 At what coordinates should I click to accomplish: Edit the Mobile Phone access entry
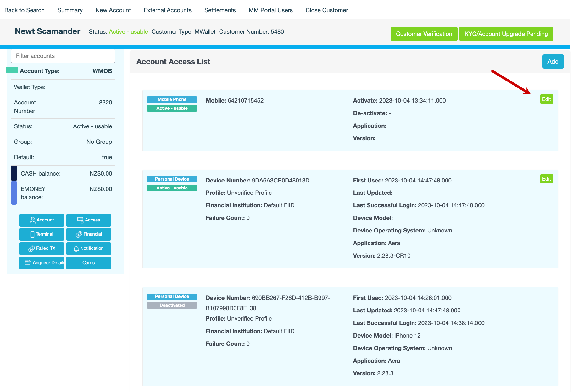(x=546, y=99)
